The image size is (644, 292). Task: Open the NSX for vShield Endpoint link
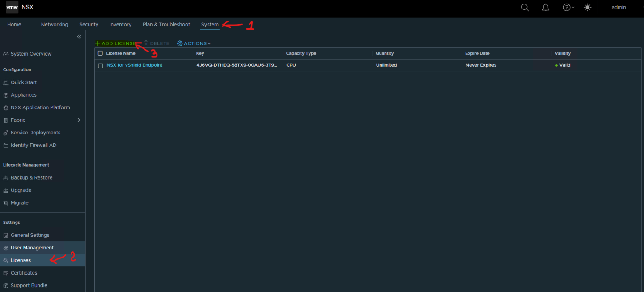134,65
